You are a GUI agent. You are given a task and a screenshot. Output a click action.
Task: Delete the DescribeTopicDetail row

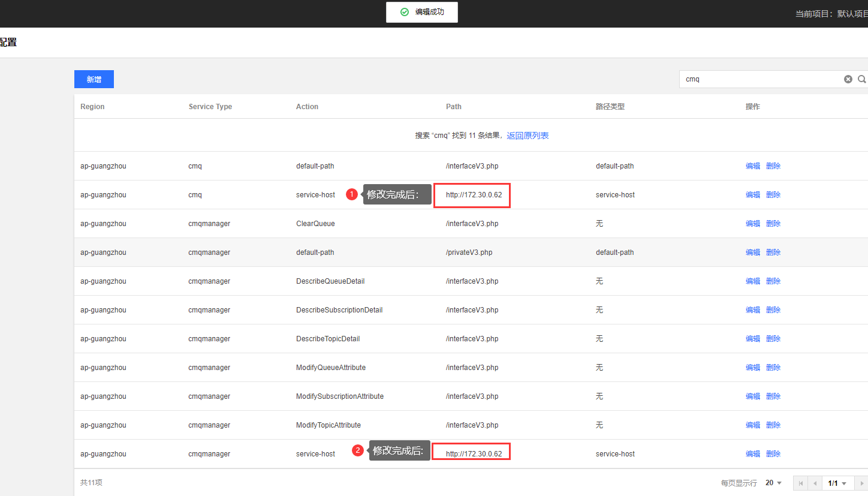coord(773,339)
